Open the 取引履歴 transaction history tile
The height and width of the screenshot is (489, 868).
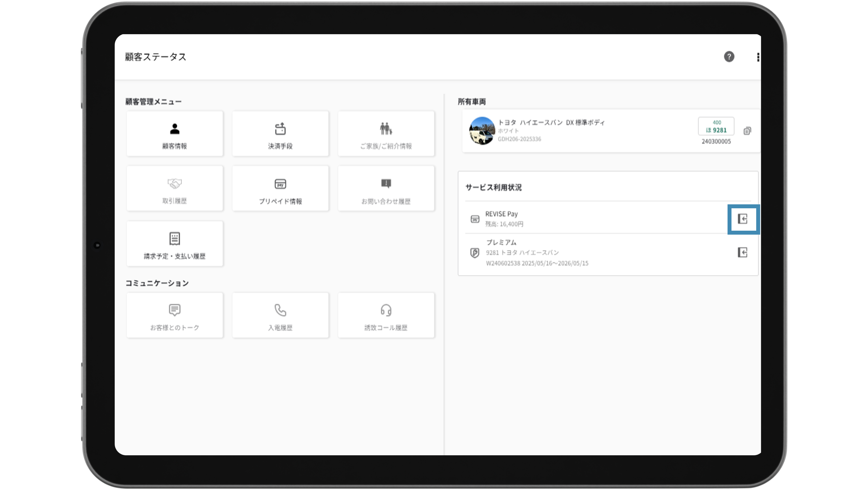[175, 189]
